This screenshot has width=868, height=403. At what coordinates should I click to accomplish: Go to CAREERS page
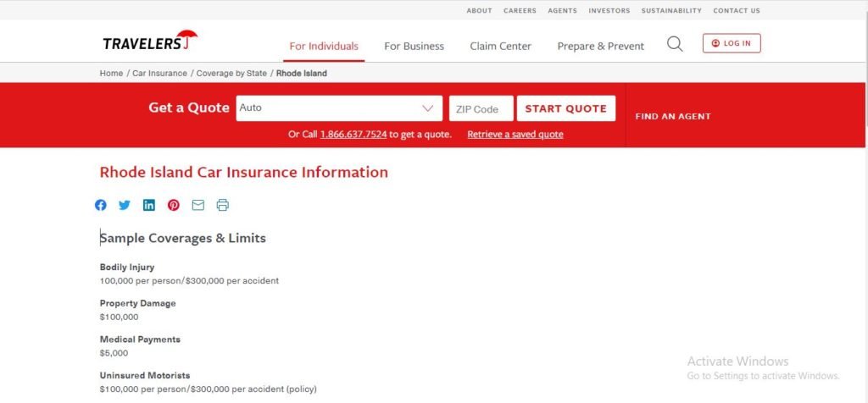click(520, 10)
